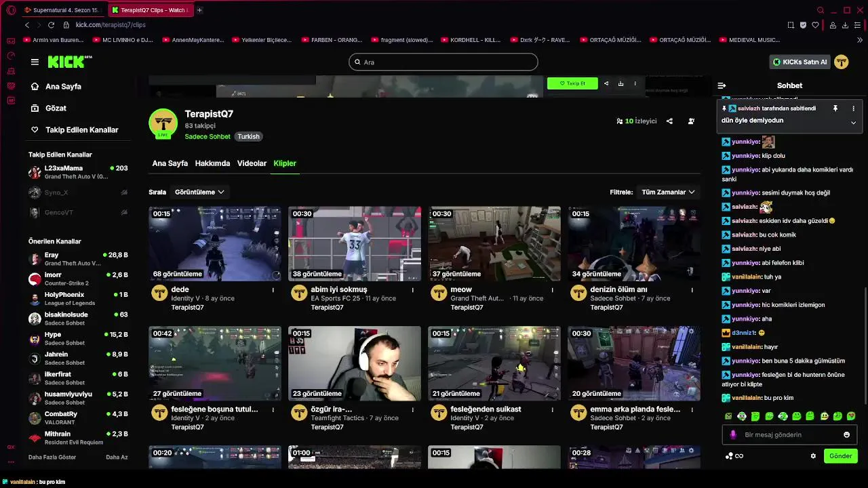Open the Opera browser menu
Image resolution: width=868 pixels, height=488 pixels.
pyautogui.click(x=11, y=10)
